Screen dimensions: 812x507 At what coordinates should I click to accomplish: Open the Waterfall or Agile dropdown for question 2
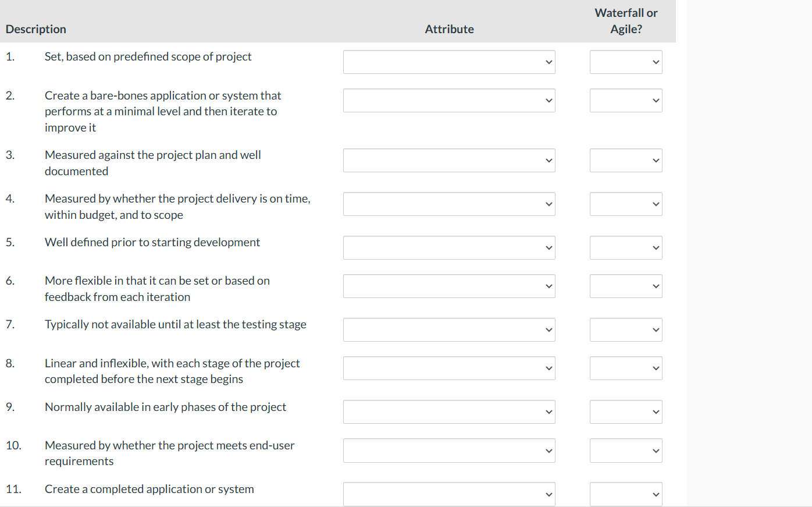[x=626, y=100]
